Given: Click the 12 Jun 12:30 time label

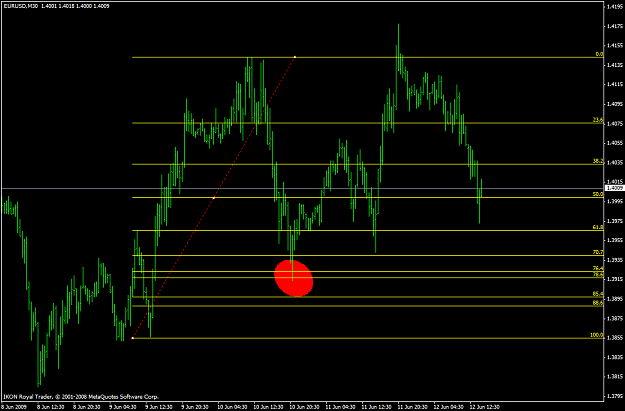Looking at the screenshot, I should tap(484, 407).
